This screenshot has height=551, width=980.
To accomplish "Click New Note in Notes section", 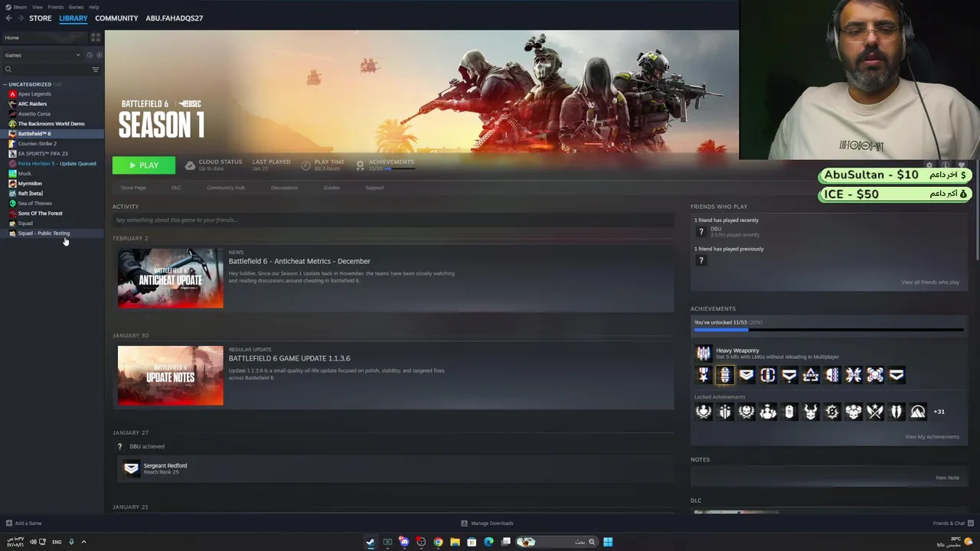I will click(947, 478).
